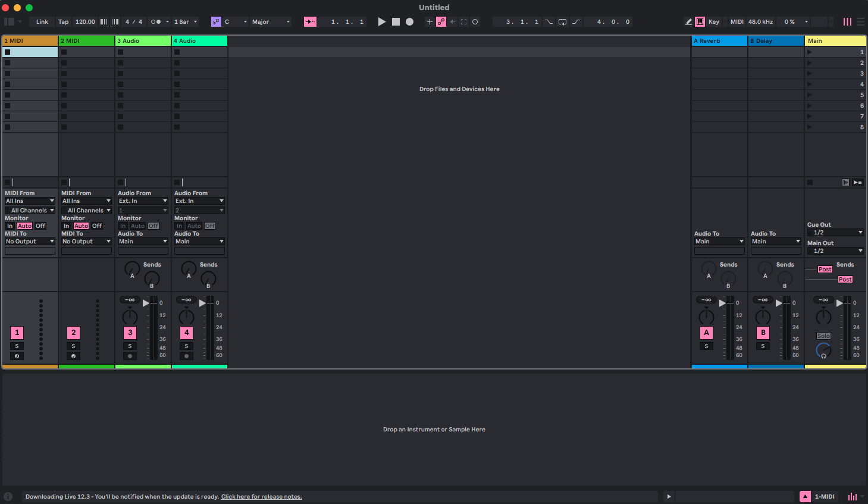Toggle Draw Mode with the pencil icon
Viewport: 868px width, 504px height.
point(689,21)
